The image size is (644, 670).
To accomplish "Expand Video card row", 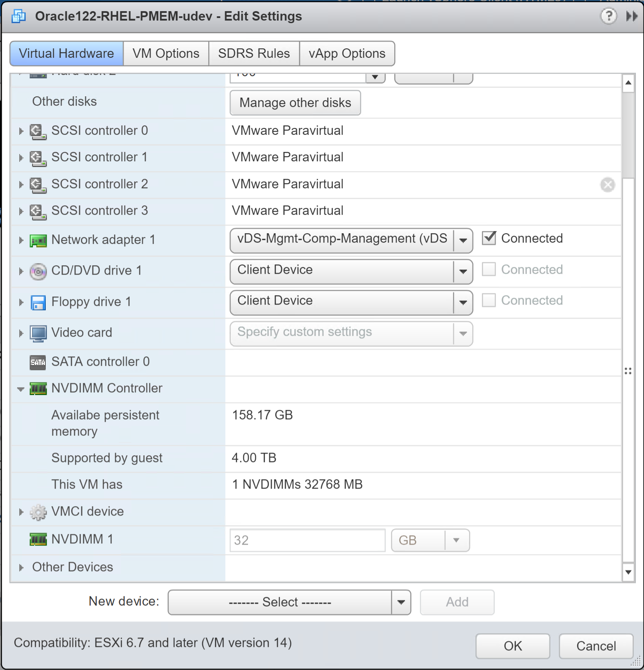I will click(21, 333).
